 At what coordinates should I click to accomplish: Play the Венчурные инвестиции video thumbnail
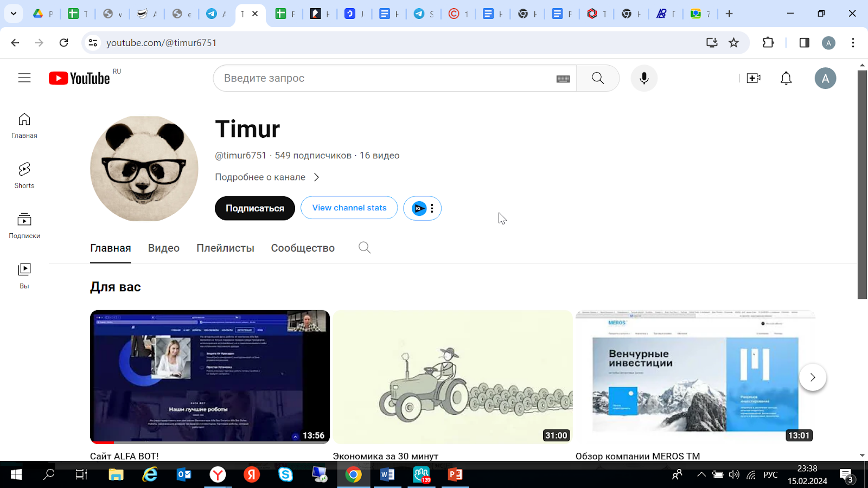point(695,377)
